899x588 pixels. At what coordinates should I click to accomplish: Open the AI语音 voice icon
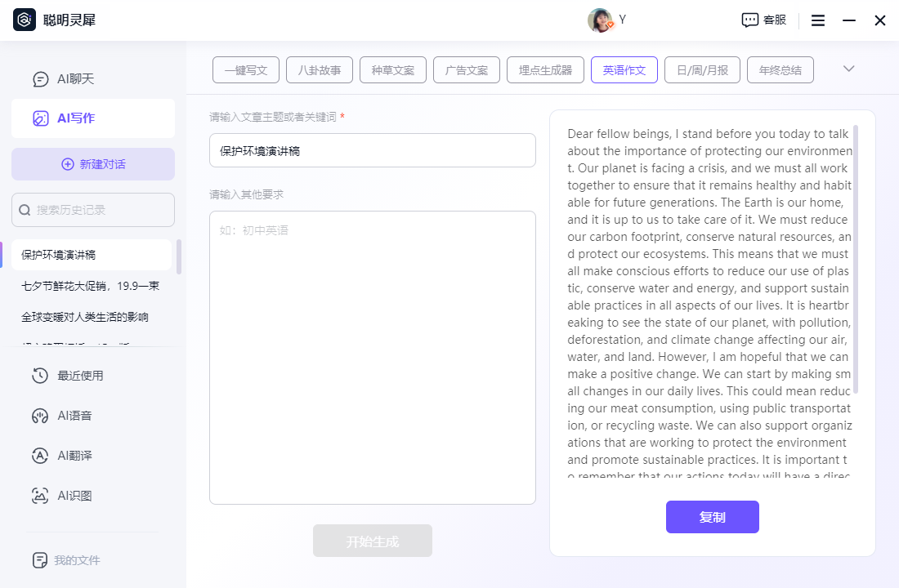[x=40, y=416]
